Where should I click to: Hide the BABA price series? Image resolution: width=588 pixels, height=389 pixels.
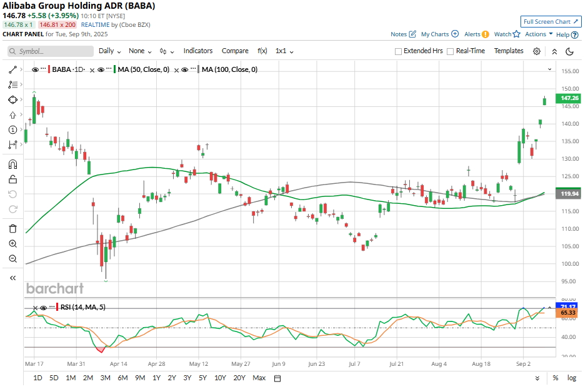pyautogui.click(x=35, y=70)
